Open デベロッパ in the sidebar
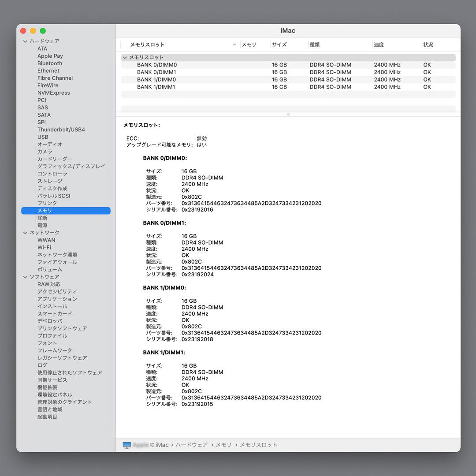Screen dimensions: 476x476 coord(50,321)
